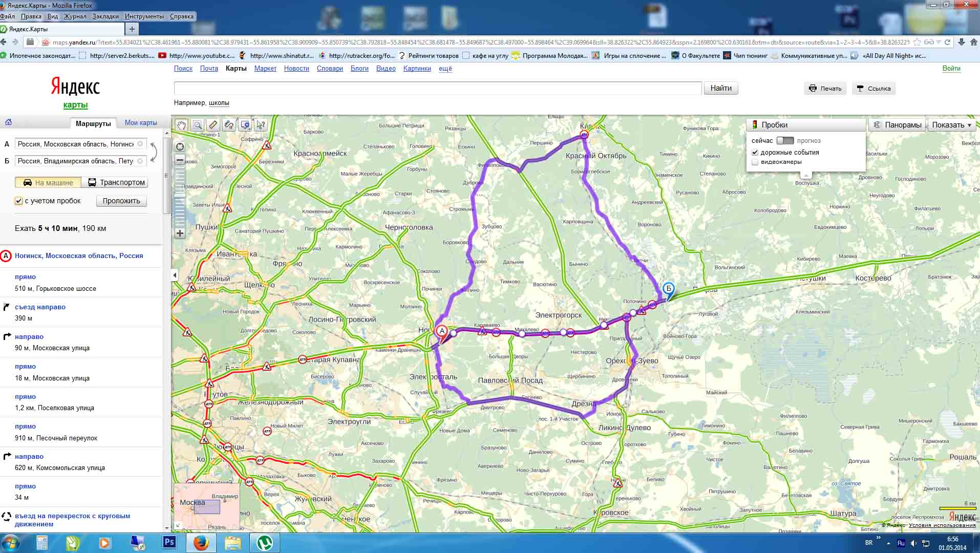The width and height of the screenshot is (980, 553).
Task: Open the 'Показать' dropdown
Action: [x=951, y=125]
